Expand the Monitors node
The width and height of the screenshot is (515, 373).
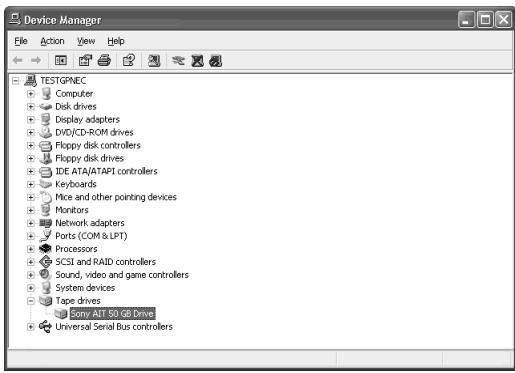click(30, 210)
